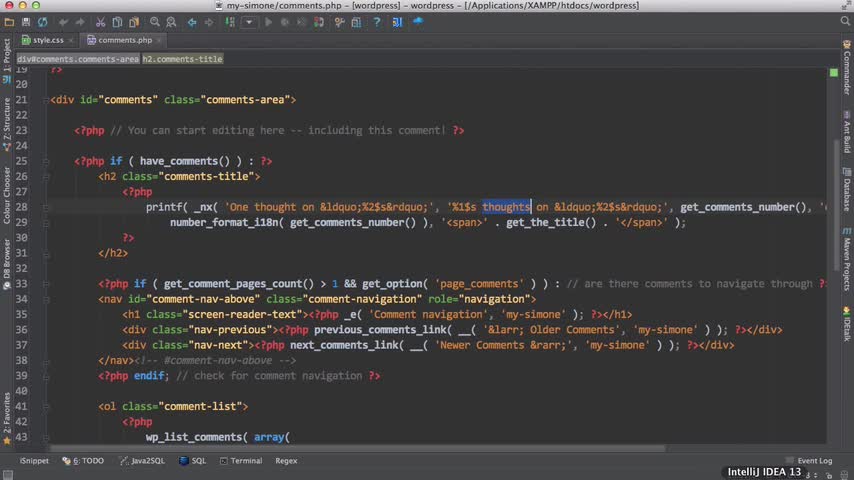854x480 pixels.
Task: Click the Synchronize refresh icon
Action: [42, 22]
